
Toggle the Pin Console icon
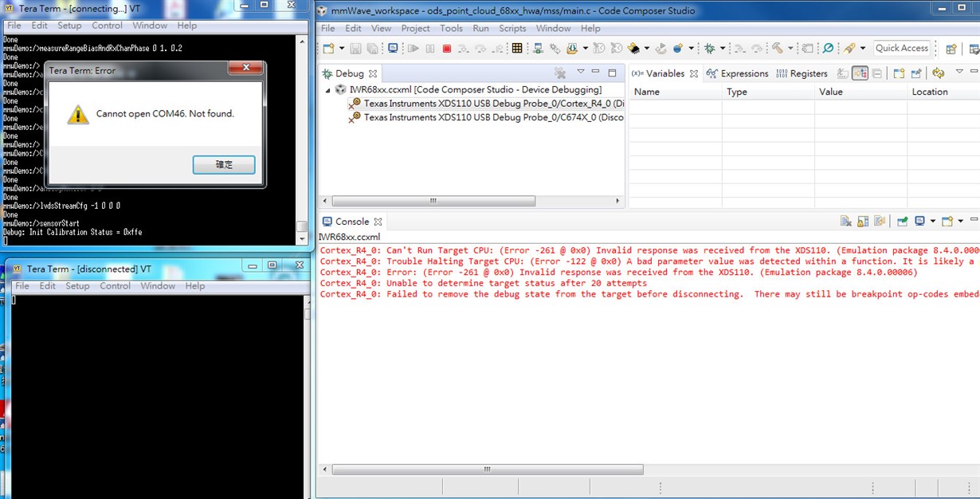(x=903, y=222)
